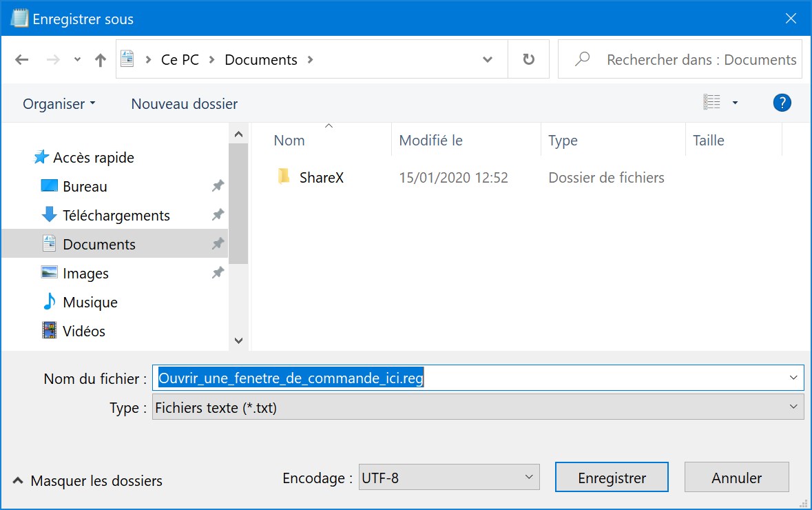
Task: Click the 'Nom du fichier' text field
Action: click(477, 378)
